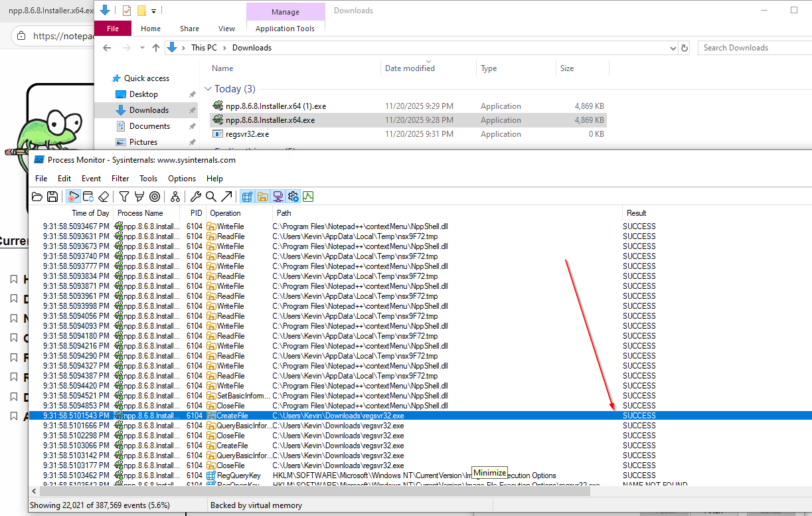This screenshot has width=812, height=516.
Task: Select the Highlight filter tool
Action: [x=139, y=196]
